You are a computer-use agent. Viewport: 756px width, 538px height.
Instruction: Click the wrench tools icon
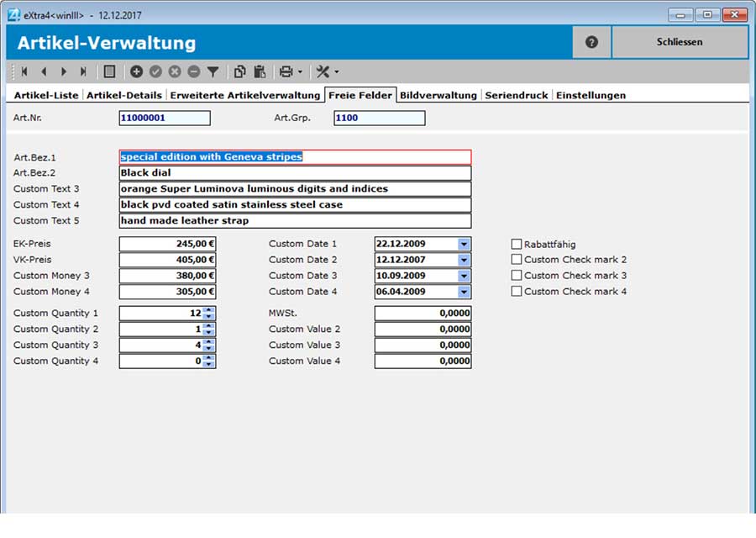pyautogui.click(x=324, y=71)
